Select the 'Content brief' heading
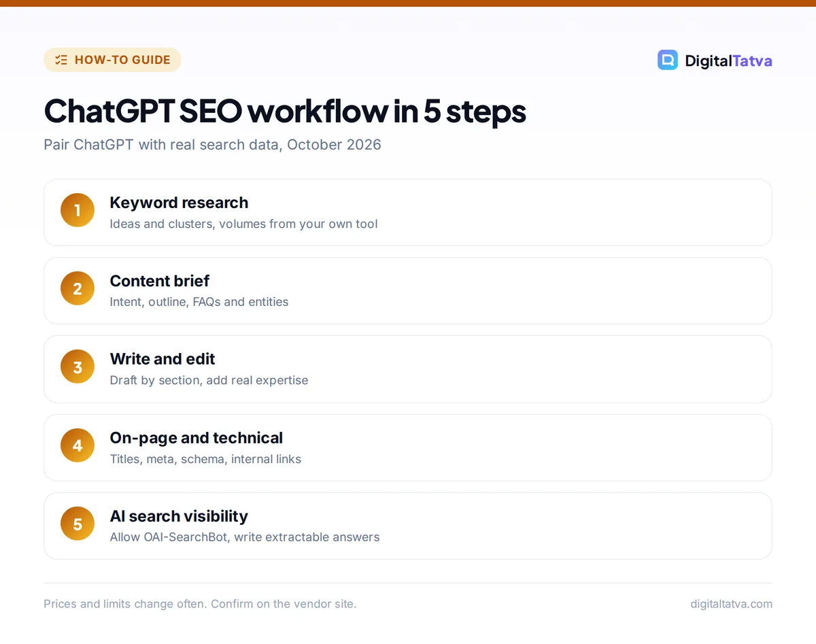 point(160,281)
